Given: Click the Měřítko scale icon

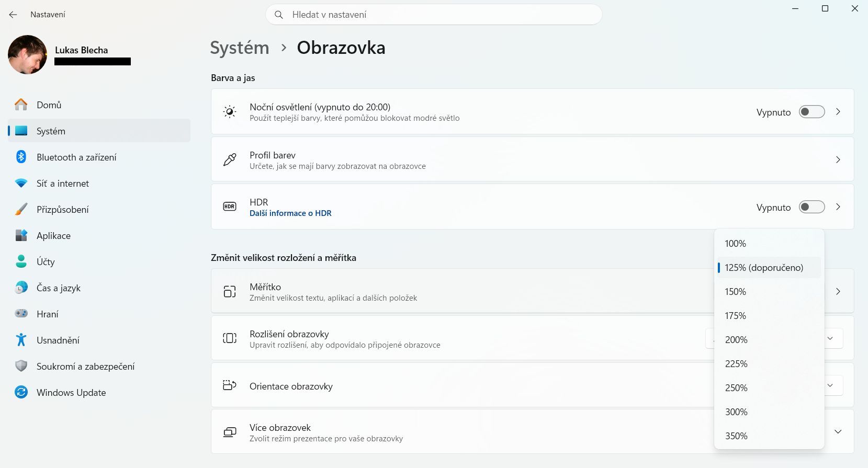Looking at the screenshot, I should (x=230, y=291).
